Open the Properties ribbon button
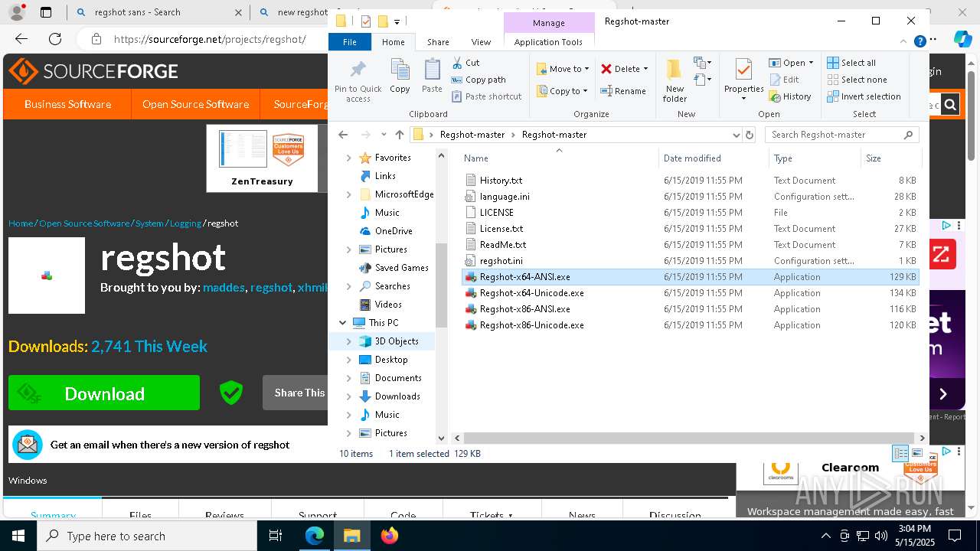 [x=743, y=80]
